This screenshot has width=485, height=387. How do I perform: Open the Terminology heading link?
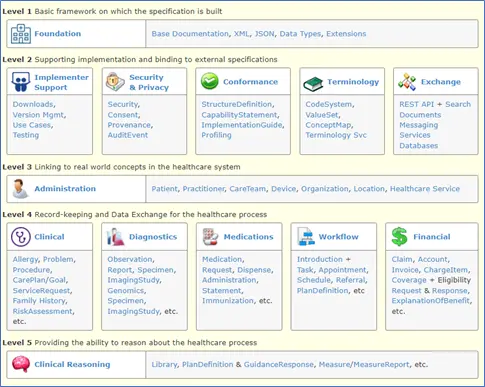(353, 82)
